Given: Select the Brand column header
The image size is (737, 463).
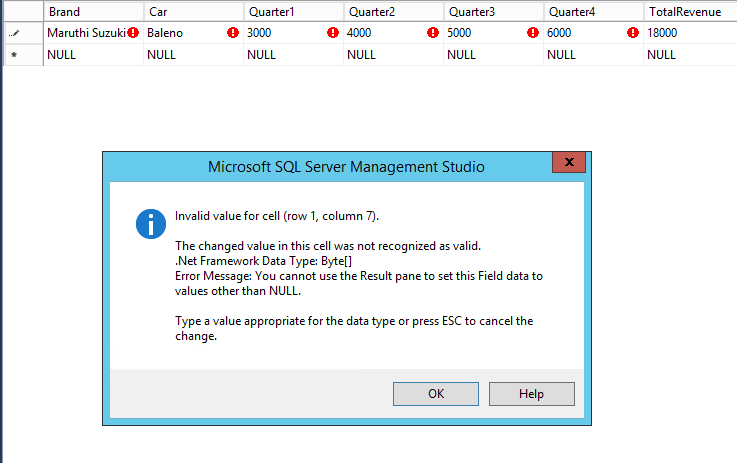Looking at the screenshot, I should pos(94,12).
